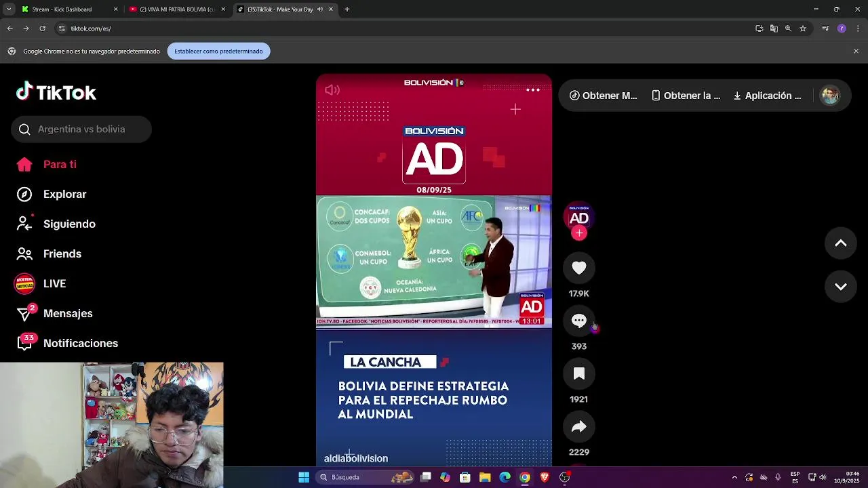Bookmark this page with the star
Viewport: 868px width, 488px height.
point(803,28)
